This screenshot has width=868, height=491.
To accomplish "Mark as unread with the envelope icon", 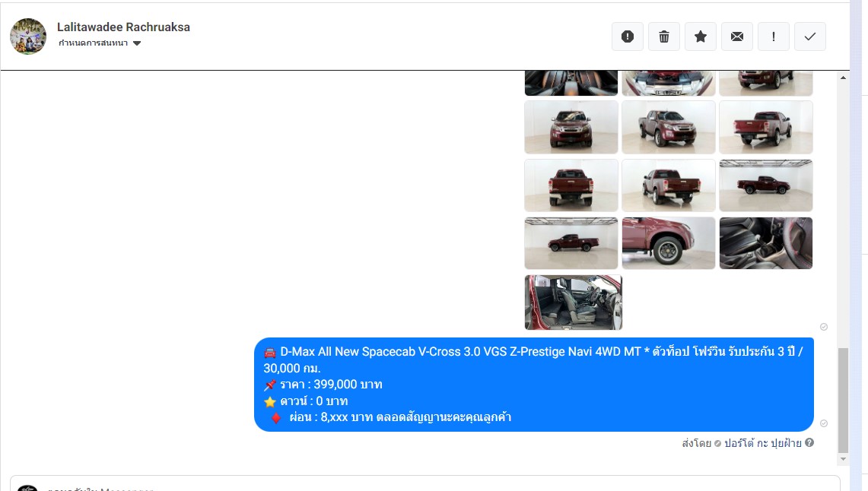I will [x=737, y=36].
